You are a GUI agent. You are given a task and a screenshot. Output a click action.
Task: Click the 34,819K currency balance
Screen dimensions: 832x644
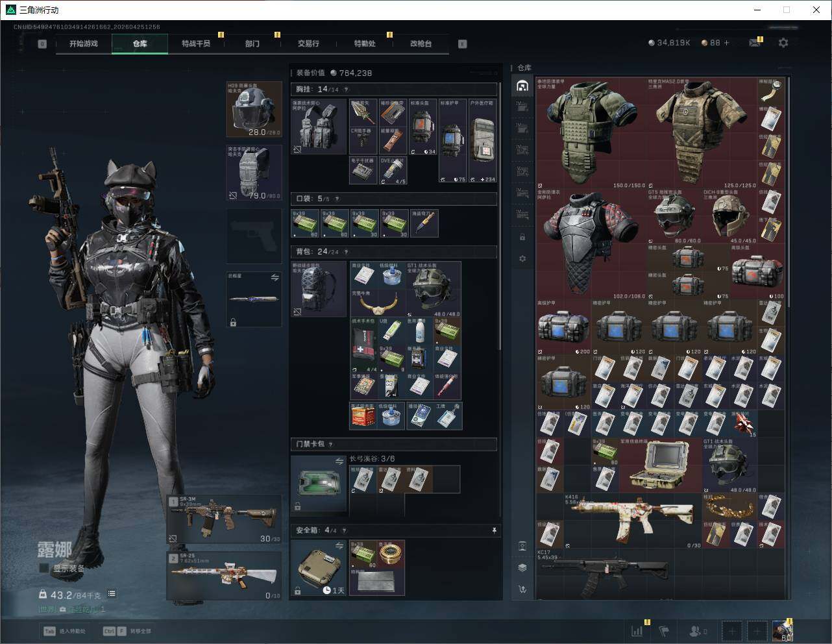pos(669,43)
